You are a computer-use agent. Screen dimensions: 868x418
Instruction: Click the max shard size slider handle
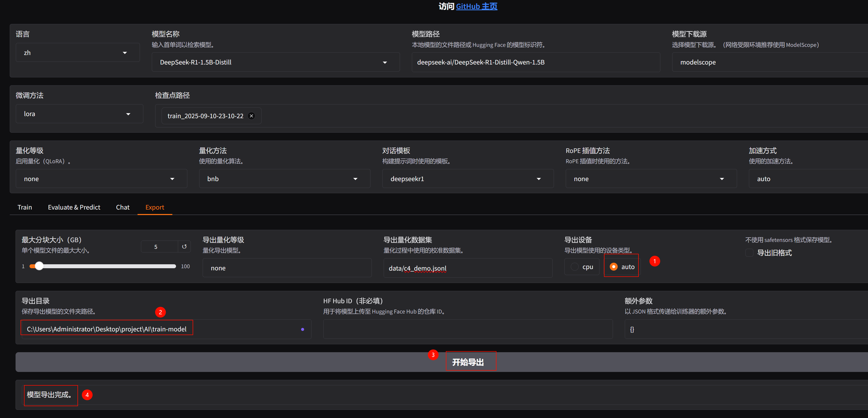pyautogui.click(x=40, y=266)
